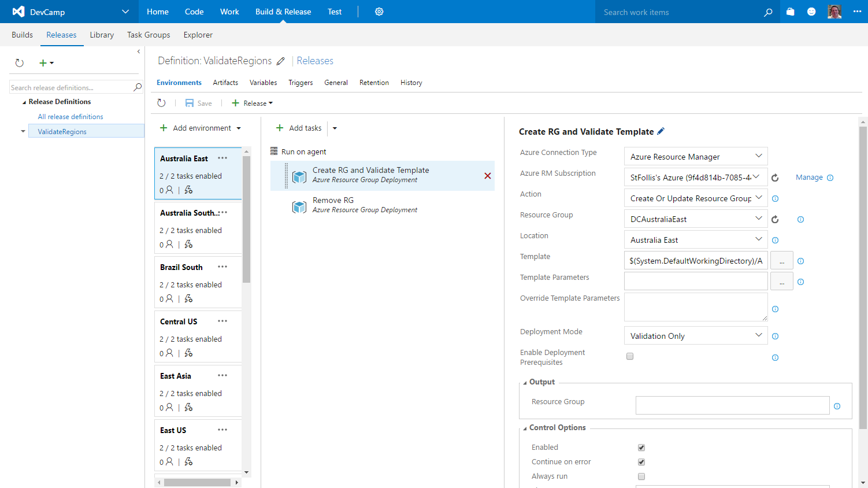The width and height of the screenshot is (868, 488).
Task: Switch to Builds tab
Action: 22,35
